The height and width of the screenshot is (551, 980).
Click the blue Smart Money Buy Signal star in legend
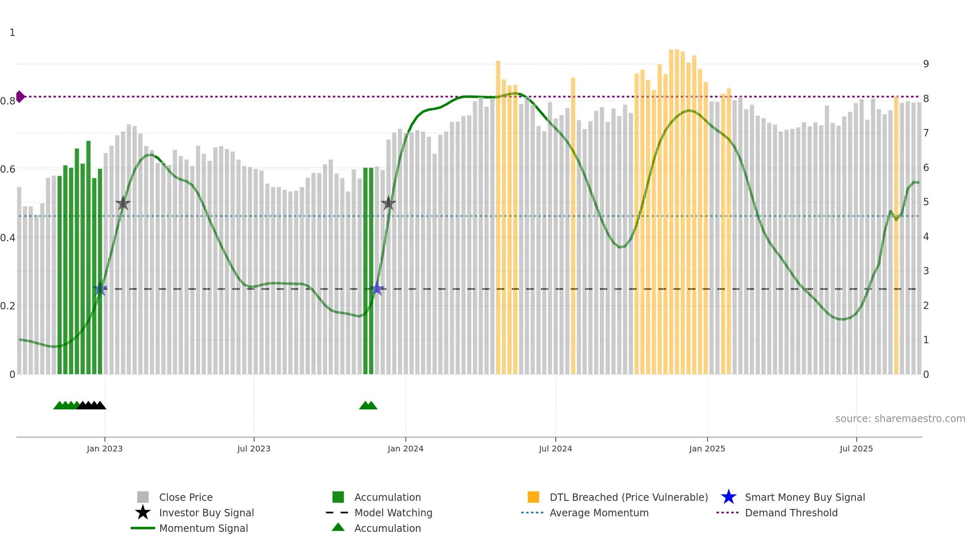pos(728,497)
